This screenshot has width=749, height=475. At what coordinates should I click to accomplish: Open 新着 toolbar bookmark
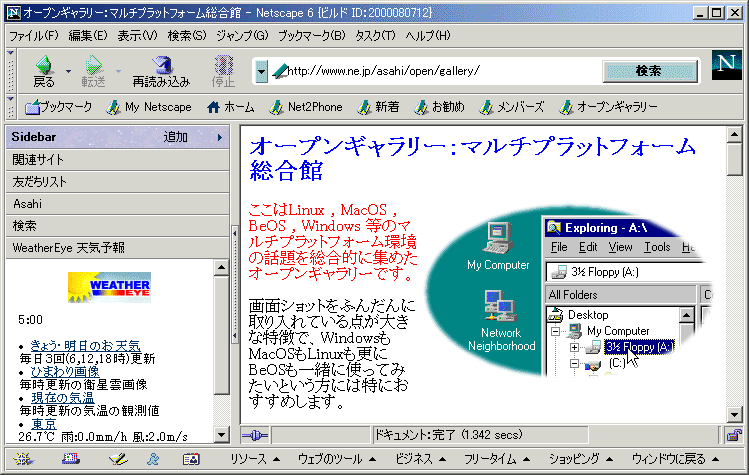[x=378, y=107]
